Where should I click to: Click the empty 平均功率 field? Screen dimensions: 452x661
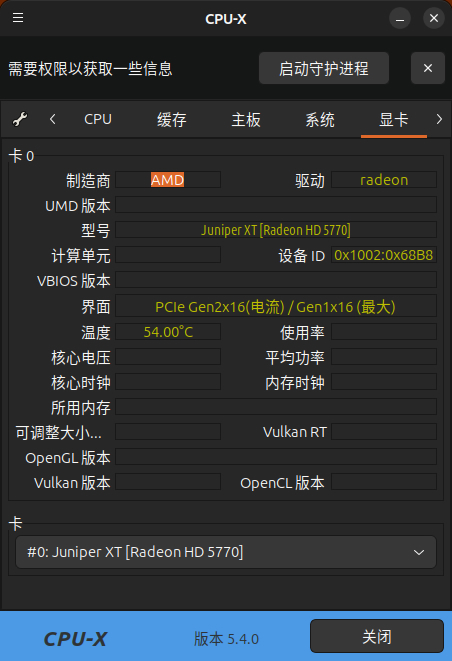pos(384,357)
